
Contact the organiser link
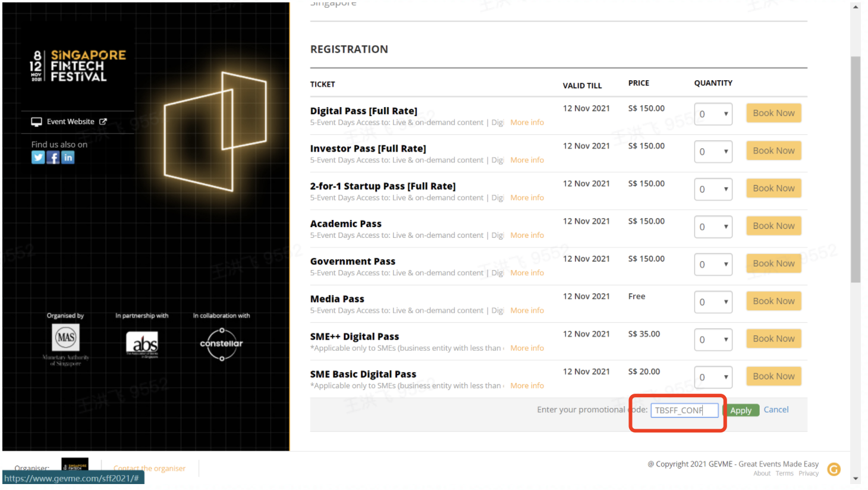tap(149, 469)
